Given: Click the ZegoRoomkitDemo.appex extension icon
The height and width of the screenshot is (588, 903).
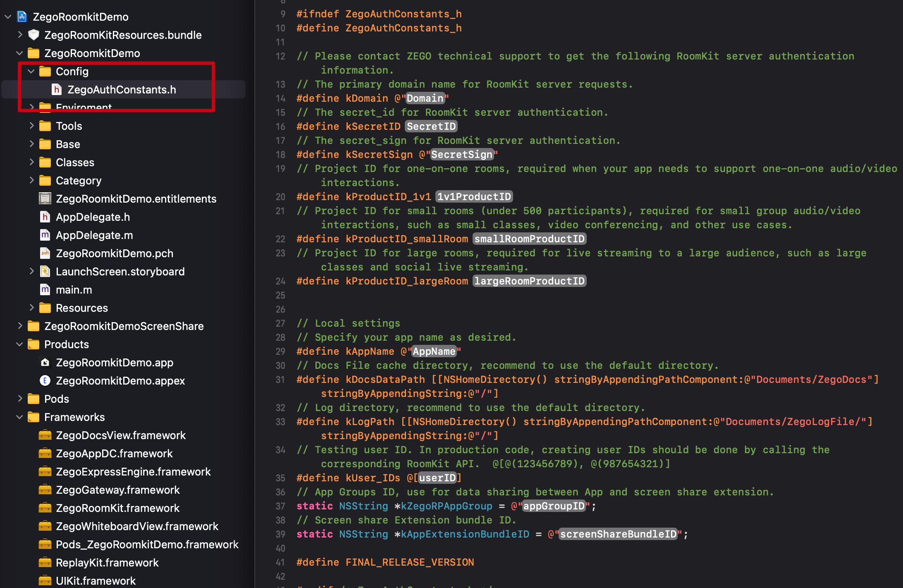Looking at the screenshot, I should tap(45, 381).
